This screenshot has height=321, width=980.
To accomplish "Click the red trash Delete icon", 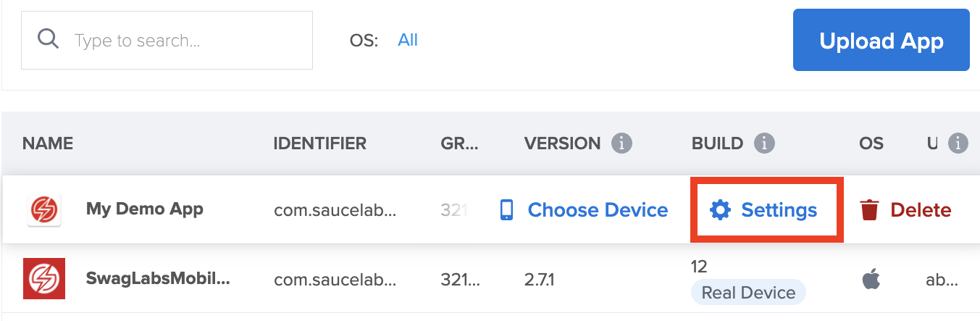I will point(868,210).
